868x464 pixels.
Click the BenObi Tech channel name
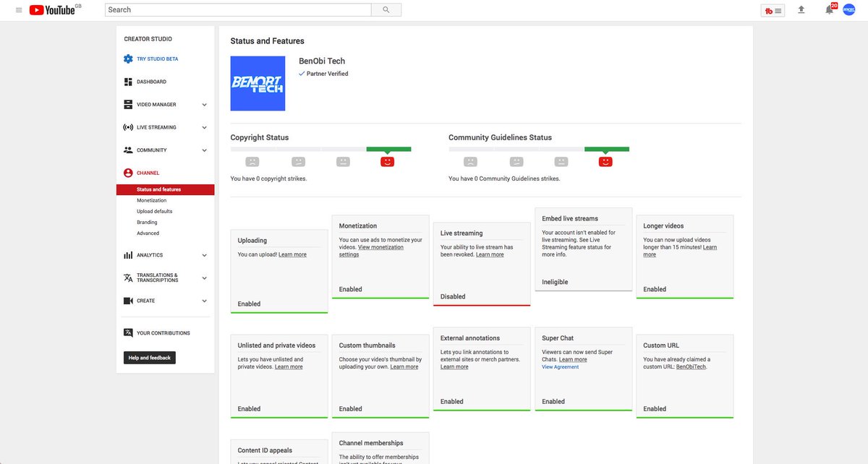coord(322,61)
